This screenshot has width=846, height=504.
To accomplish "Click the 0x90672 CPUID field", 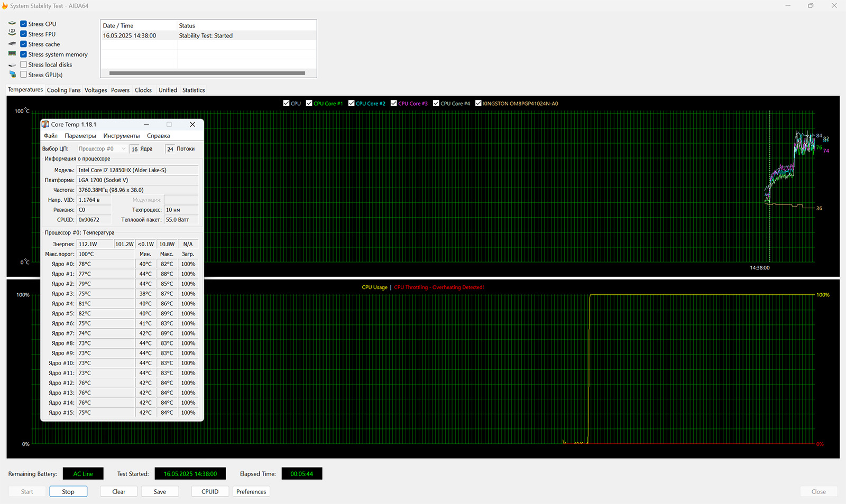I will (94, 220).
